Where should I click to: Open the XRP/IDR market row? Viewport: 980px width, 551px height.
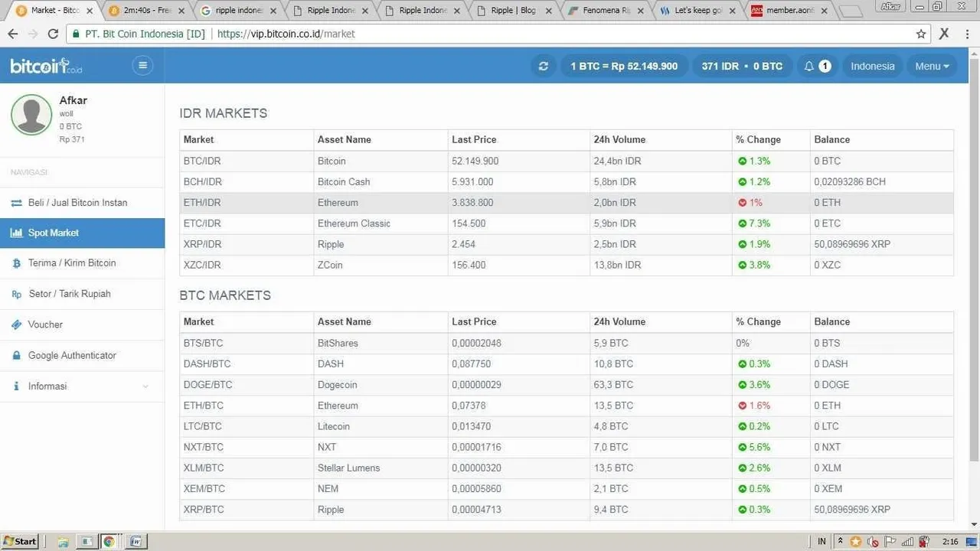tap(567, 244)
